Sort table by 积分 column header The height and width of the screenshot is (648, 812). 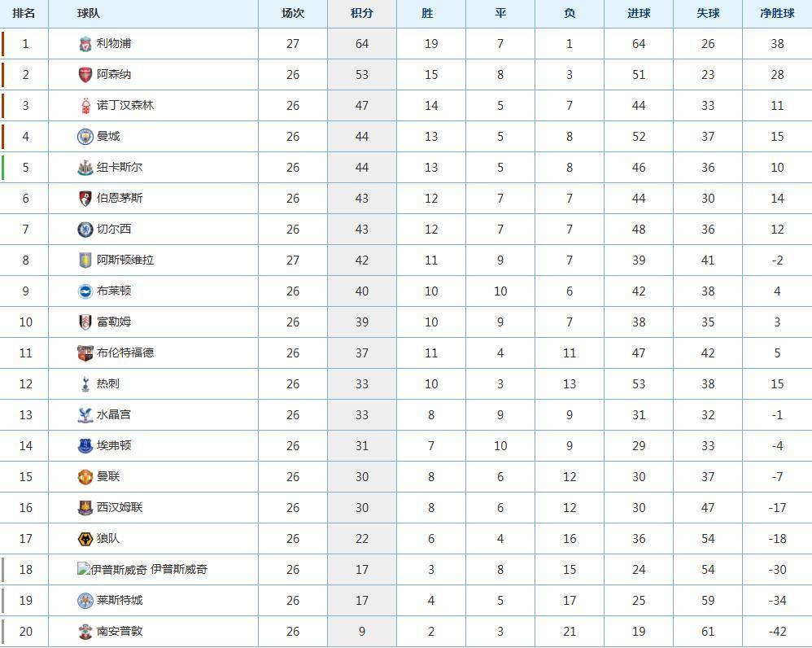tap(362, 14)
